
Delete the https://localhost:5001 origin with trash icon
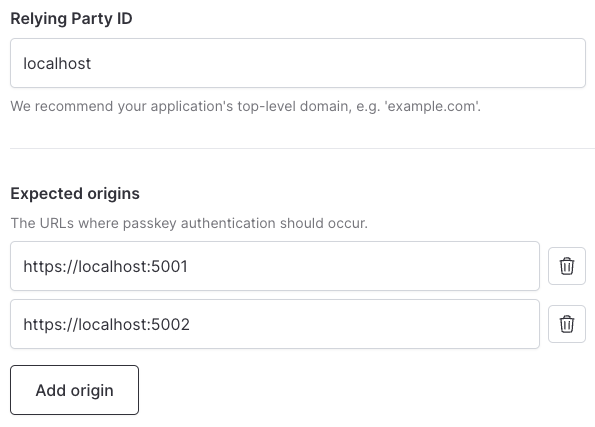point(567,266)
